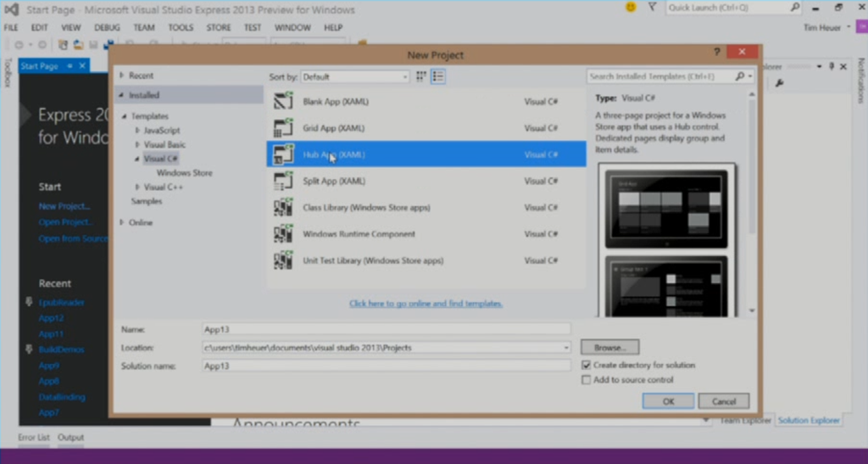Select the Samples tree item
The image size is (868, 464).
pyautogui.click(x=147, y=201)
